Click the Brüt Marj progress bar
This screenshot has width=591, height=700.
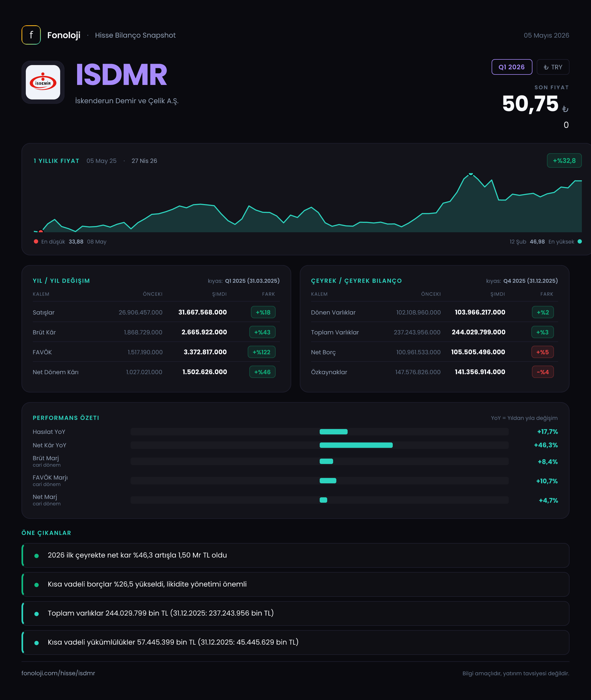click(x=320, y=461)
